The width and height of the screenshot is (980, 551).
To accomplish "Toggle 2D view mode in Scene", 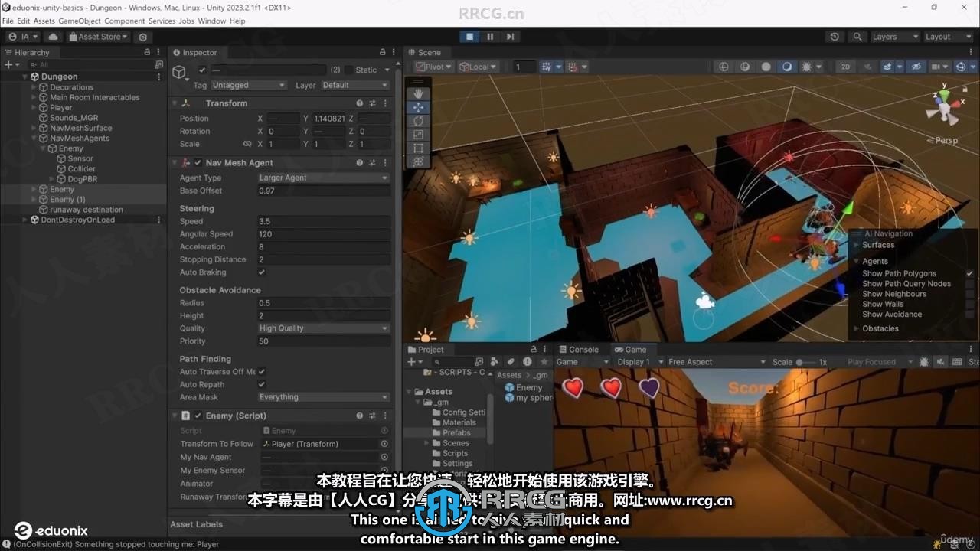I will tap(846, 67).
